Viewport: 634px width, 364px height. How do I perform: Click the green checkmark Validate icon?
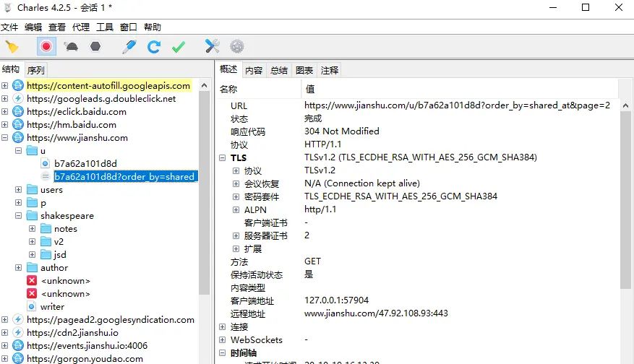click(179, 47)
